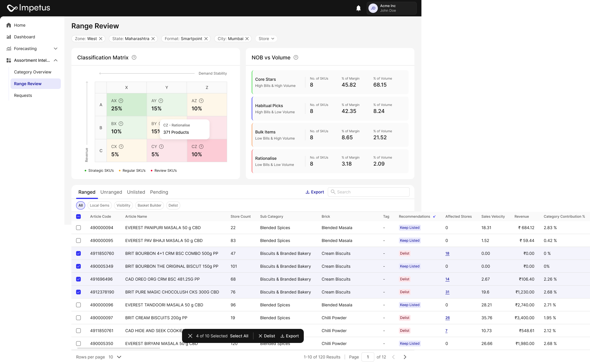Filter by the Visibility chip
Screen dimensions: 590x364
(124, 205)
